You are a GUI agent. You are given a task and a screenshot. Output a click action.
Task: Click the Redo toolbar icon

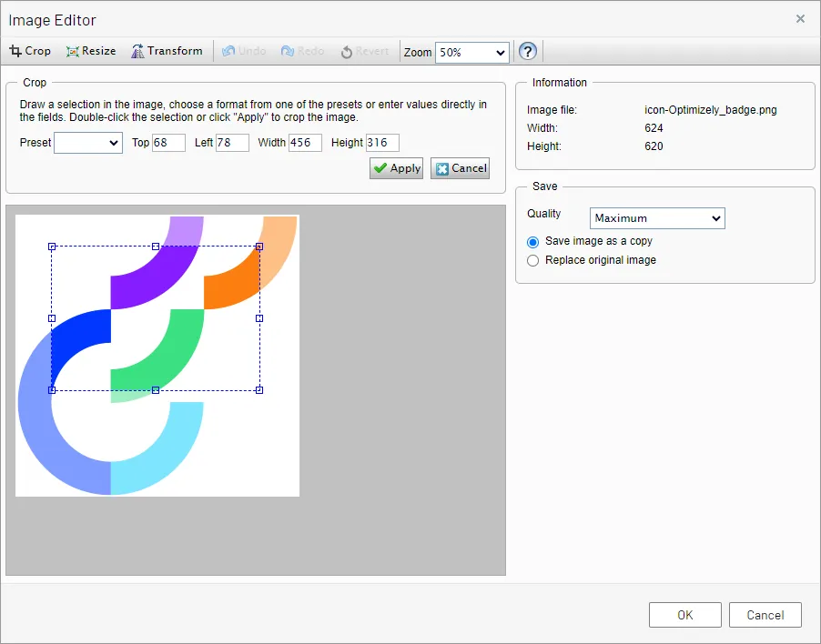(x=288, y=51)
